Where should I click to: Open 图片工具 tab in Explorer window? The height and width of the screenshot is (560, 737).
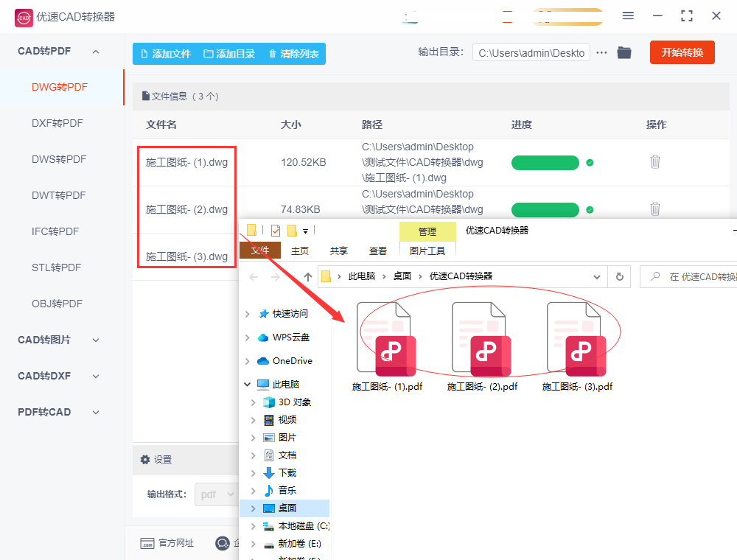[x=427, y=251]
